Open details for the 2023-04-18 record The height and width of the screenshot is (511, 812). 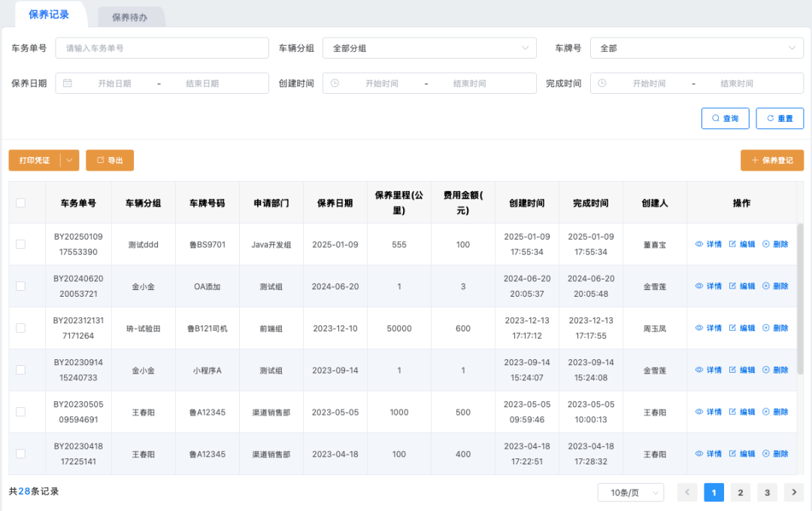(708, 454)
